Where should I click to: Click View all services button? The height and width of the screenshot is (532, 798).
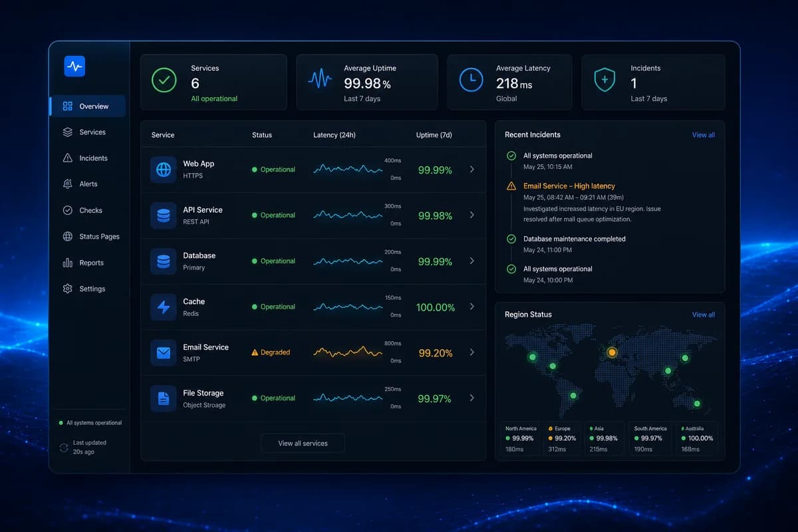303,444
